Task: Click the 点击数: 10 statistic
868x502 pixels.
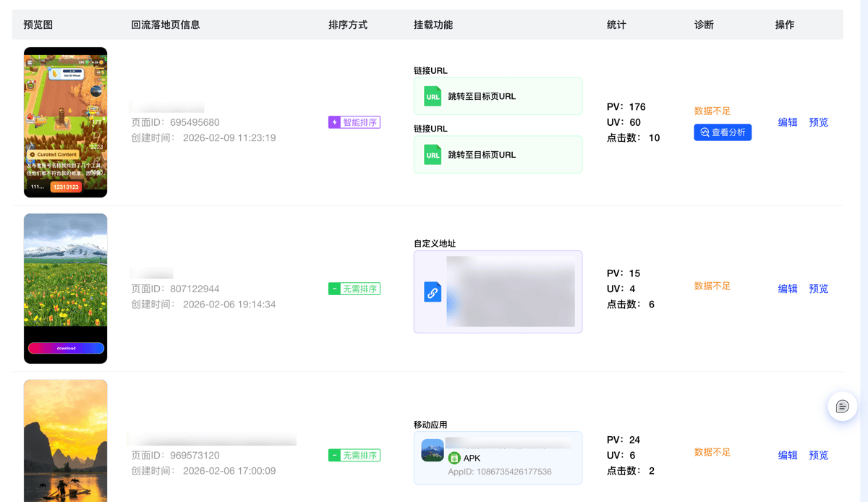Action: coord(634,137)
